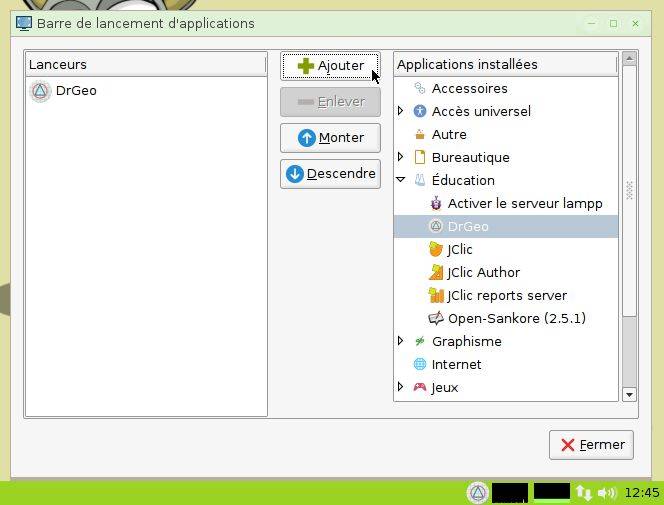Click the Autre category icon
This screenshot has height=505, width=664.
pyautogui.click(x=420, y=134)
